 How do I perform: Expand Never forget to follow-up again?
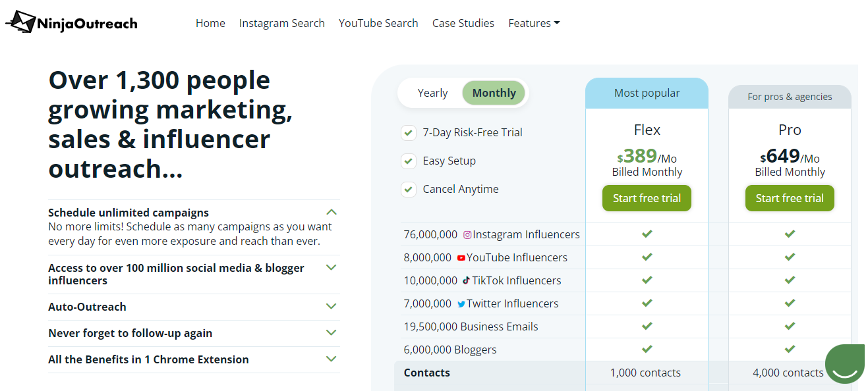pos(332,332)
